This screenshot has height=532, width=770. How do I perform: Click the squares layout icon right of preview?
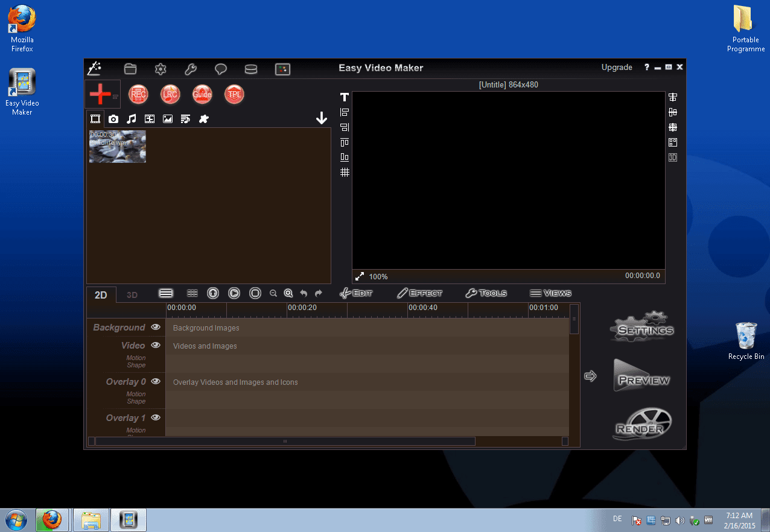click(673, 142)
